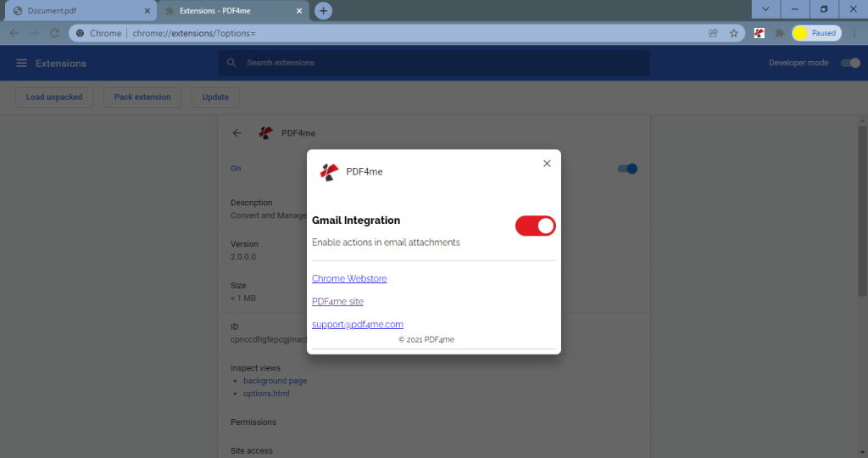The width and height of the screenshot is (868, 458).
Task: Visit the PDF4me site link
Action: point(337,301)
